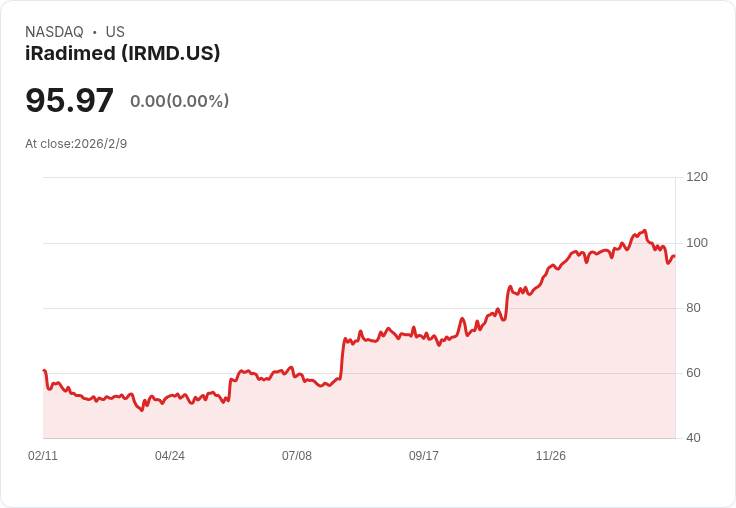Click the iRadimed (IRMD.US) stock title
Screen dimensions: 736x508
coord(122,53)
